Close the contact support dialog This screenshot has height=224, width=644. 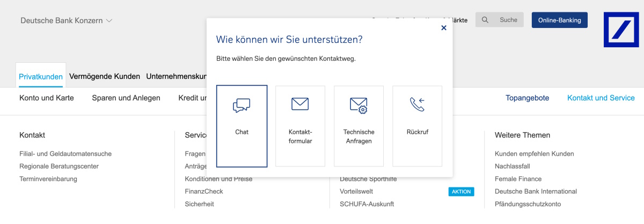point(443,28)
